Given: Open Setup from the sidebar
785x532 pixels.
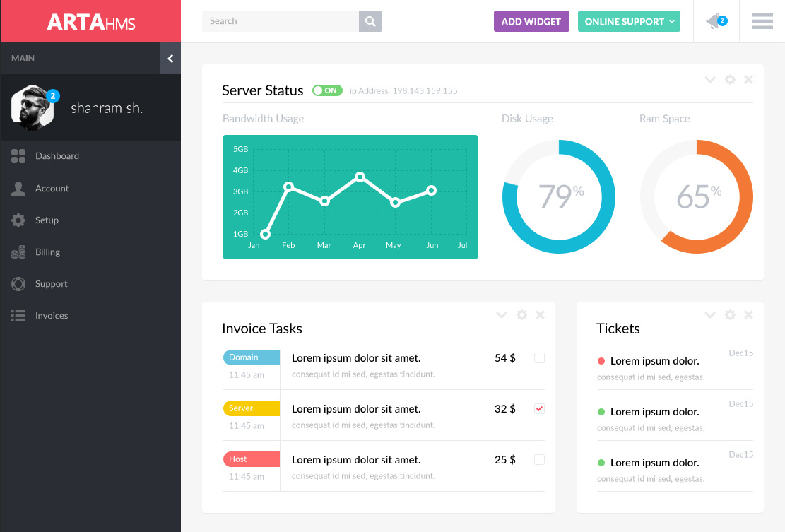Looking at the screenshot, I should [x=48, y=220].
